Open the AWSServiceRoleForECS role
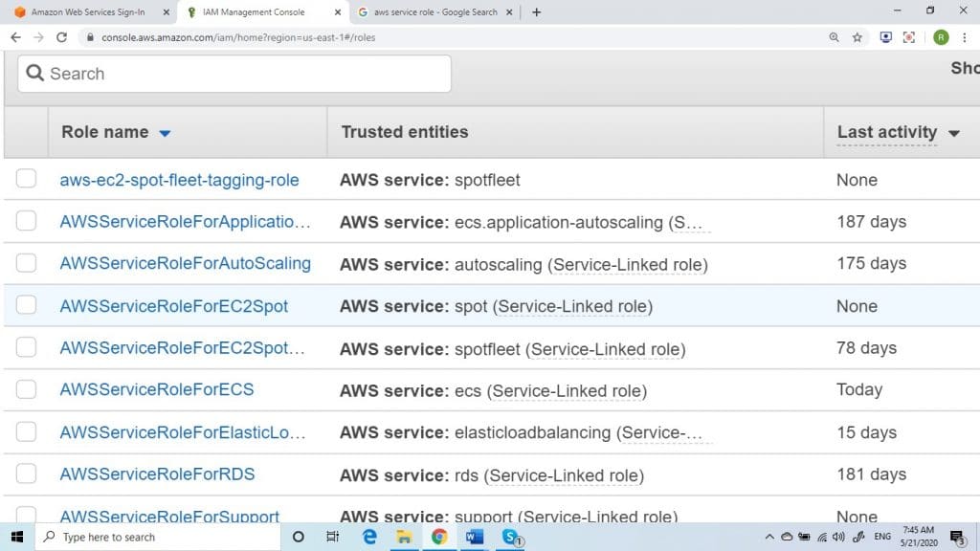Viewport: 980px width, 551px height. tap(157, 389)
